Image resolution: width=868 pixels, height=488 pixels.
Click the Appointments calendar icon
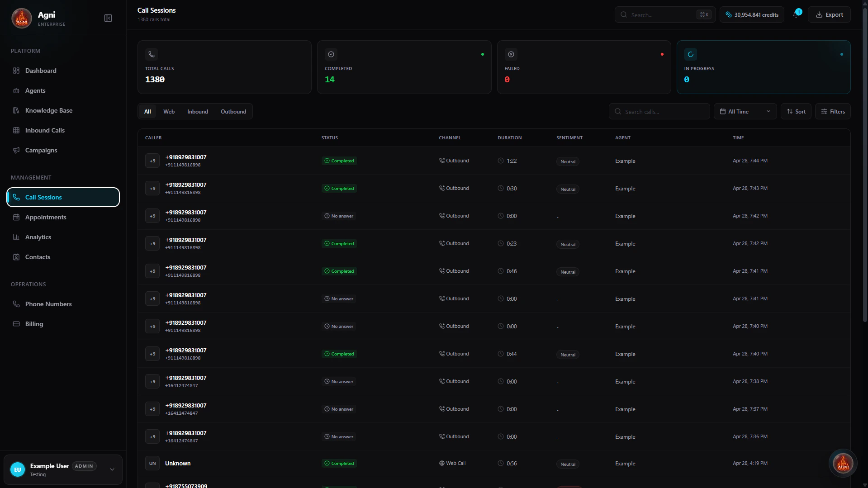(16, 217)
